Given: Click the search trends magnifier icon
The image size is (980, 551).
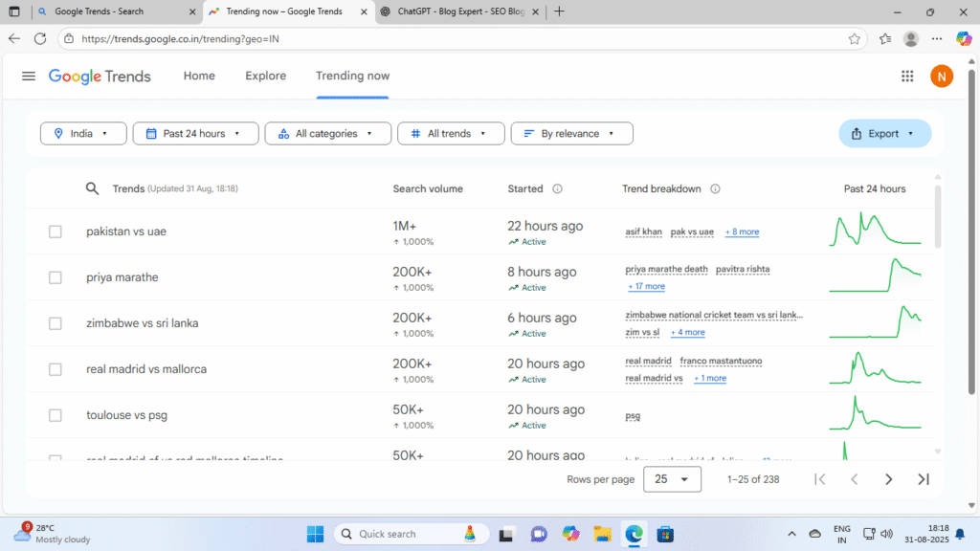Looking at the screenshot, I should [x=93, y=188].
